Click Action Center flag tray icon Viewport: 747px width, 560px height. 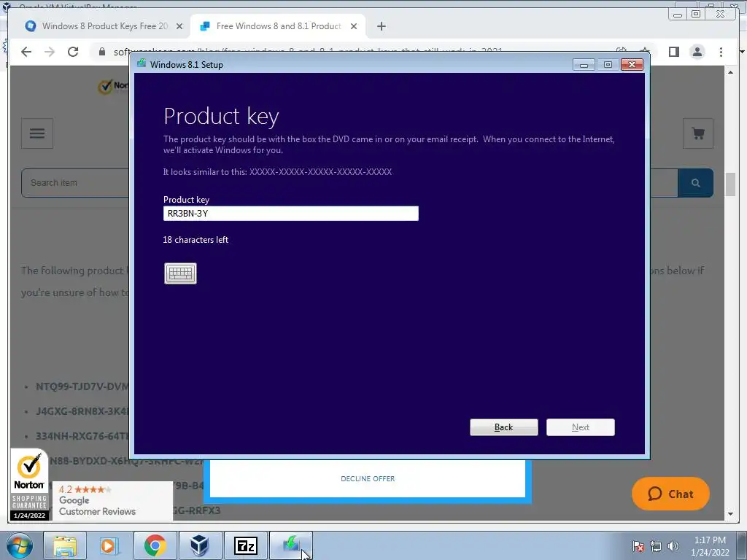click(638, 546)
